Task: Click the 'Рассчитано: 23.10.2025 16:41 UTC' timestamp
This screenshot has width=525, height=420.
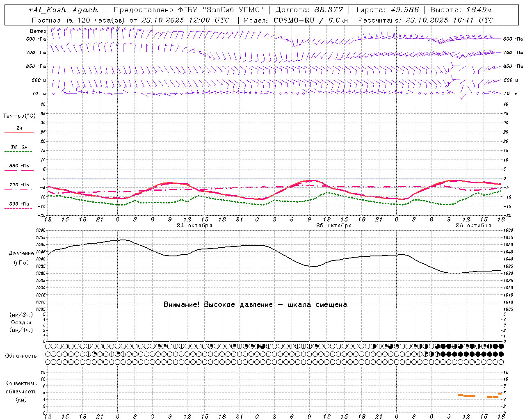Action: pos(426,20)
